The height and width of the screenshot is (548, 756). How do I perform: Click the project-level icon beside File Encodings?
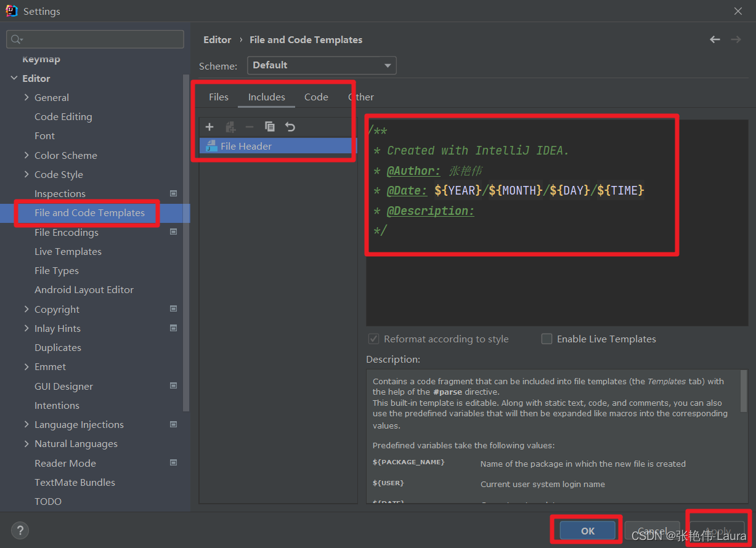173,232
